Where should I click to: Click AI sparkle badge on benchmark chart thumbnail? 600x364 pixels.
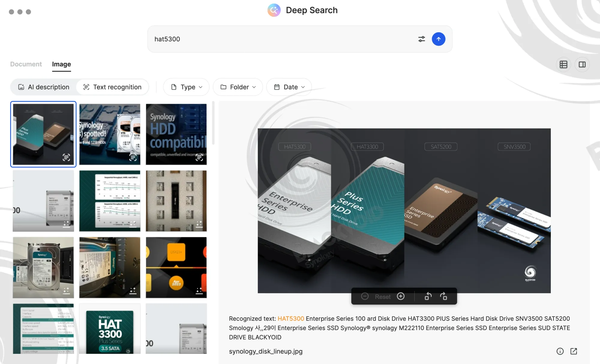point(133,224)
